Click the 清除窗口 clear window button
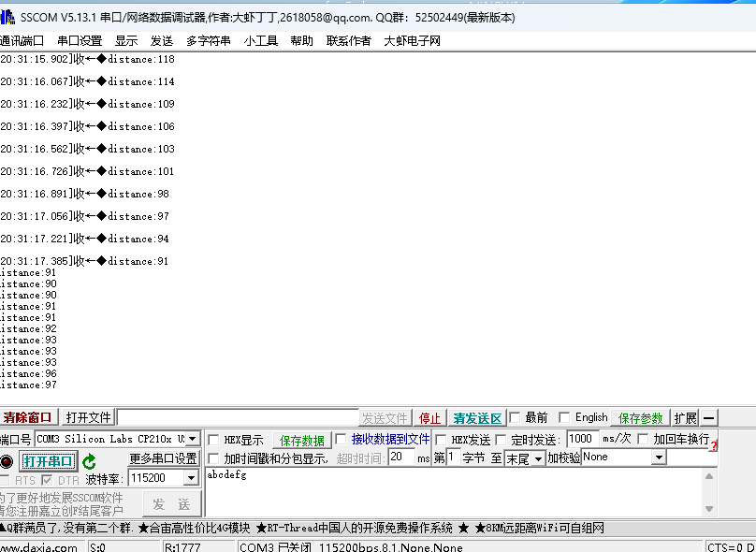 tap(28, 418)
